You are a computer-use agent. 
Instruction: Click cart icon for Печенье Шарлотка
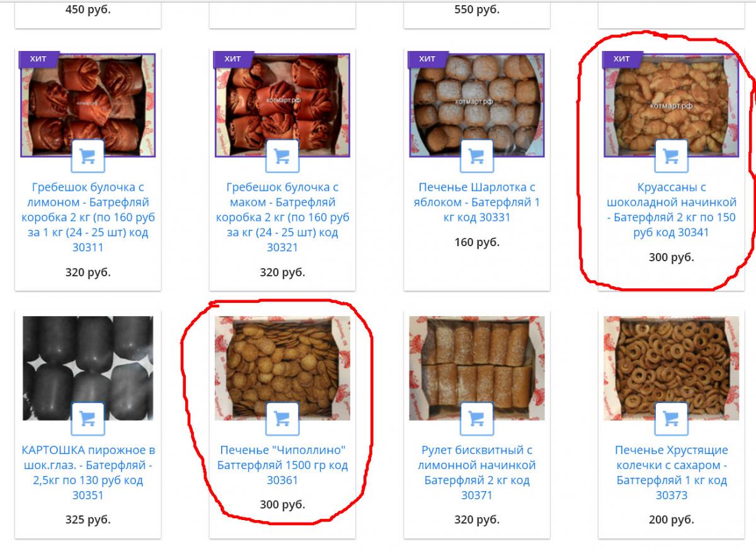477,156
